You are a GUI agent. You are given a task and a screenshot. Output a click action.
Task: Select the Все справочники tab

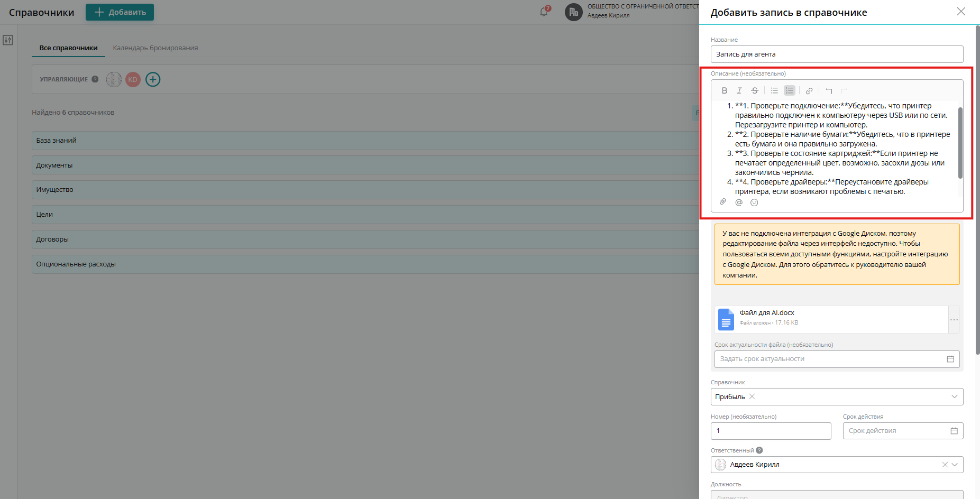68,48
